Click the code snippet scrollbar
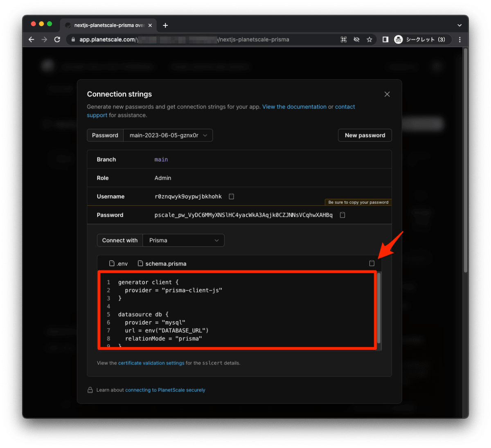 (x=379, y=308)
